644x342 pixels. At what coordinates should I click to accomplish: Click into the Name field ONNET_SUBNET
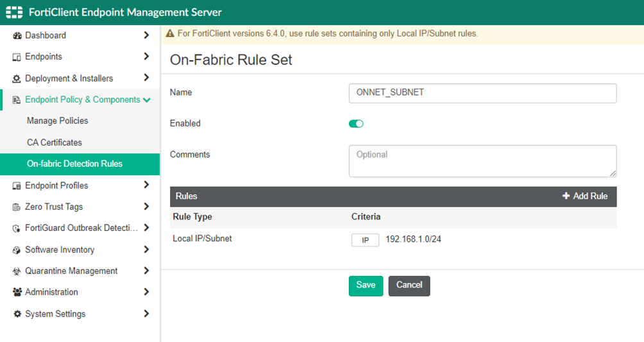tap(482, 93)
